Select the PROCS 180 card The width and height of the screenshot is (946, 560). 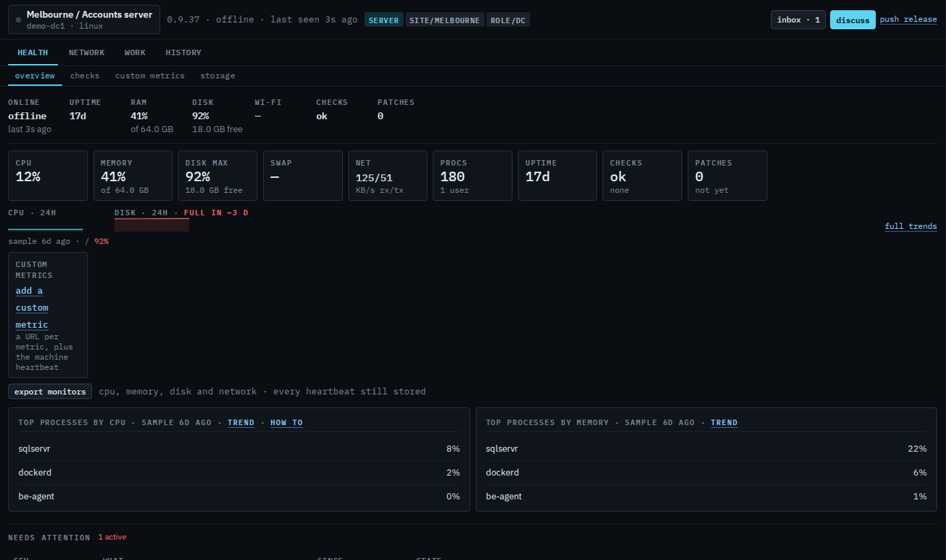472,176
